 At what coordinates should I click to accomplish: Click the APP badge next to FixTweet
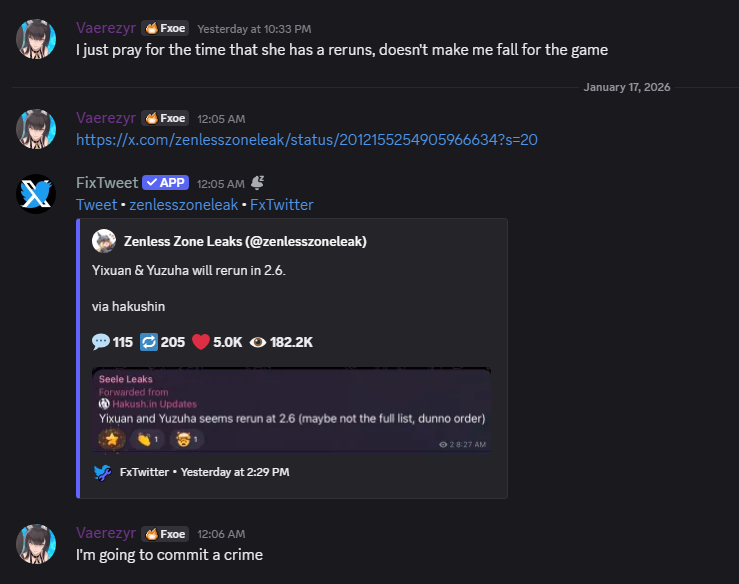tap(166, 183)
